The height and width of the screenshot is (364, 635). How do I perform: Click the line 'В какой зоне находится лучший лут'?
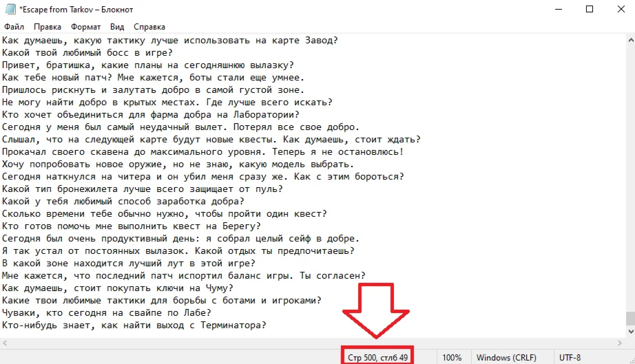click(x=128, y=264)
